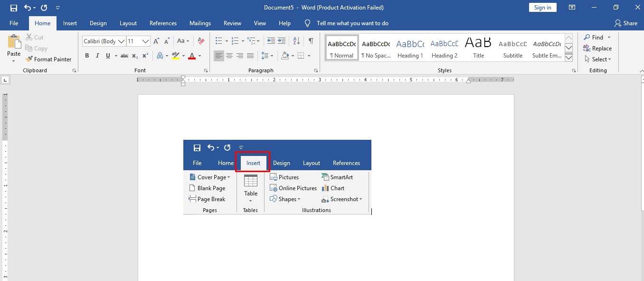Replace text in the document
644x281 pixels.
pos(597,48)
